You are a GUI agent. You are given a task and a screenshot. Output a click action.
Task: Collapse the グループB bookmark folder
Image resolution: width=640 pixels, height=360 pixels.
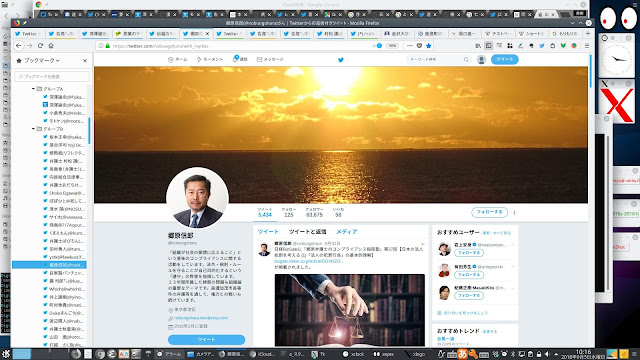(33, 129)
